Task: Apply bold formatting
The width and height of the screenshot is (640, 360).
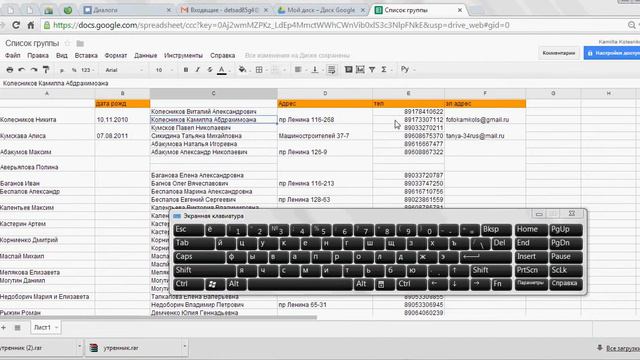Action: pyautogui.click(x=186, y=70)
